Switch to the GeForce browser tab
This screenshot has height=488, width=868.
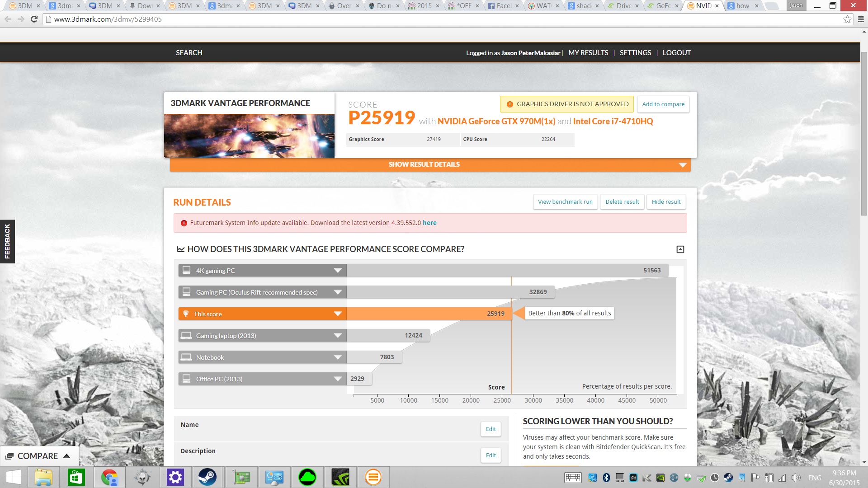(662, 6)
